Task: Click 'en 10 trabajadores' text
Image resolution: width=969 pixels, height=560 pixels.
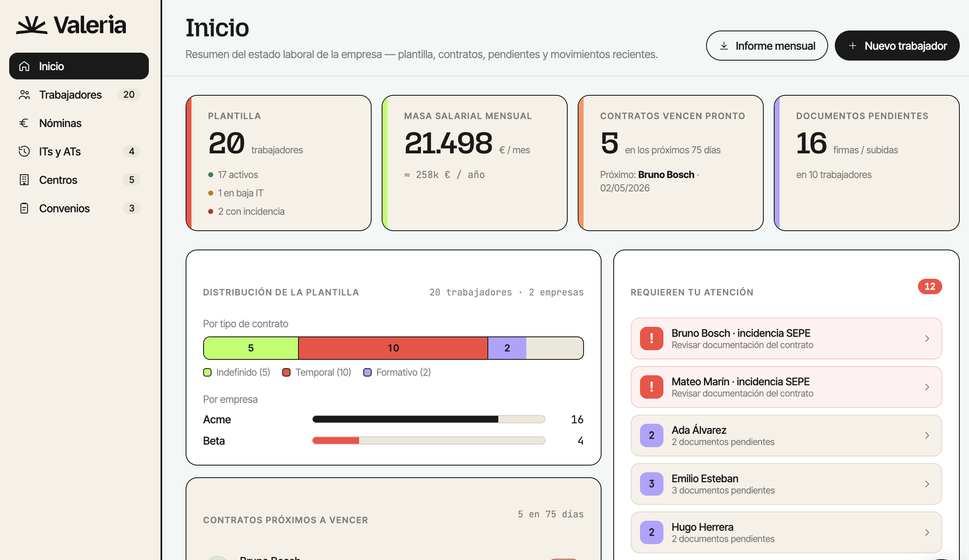Action: (x=834, y=175)
